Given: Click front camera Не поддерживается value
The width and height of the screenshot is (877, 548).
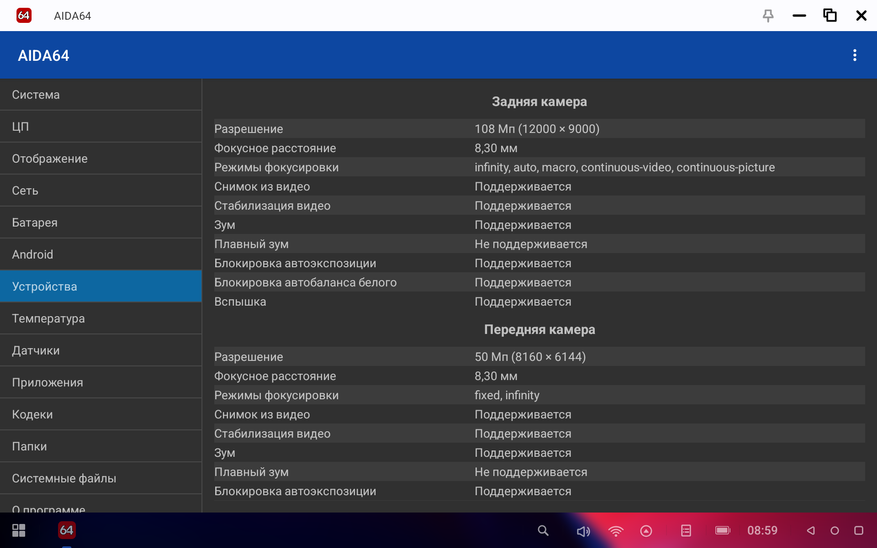Looking at the screenshot, I should click(531, 472).
